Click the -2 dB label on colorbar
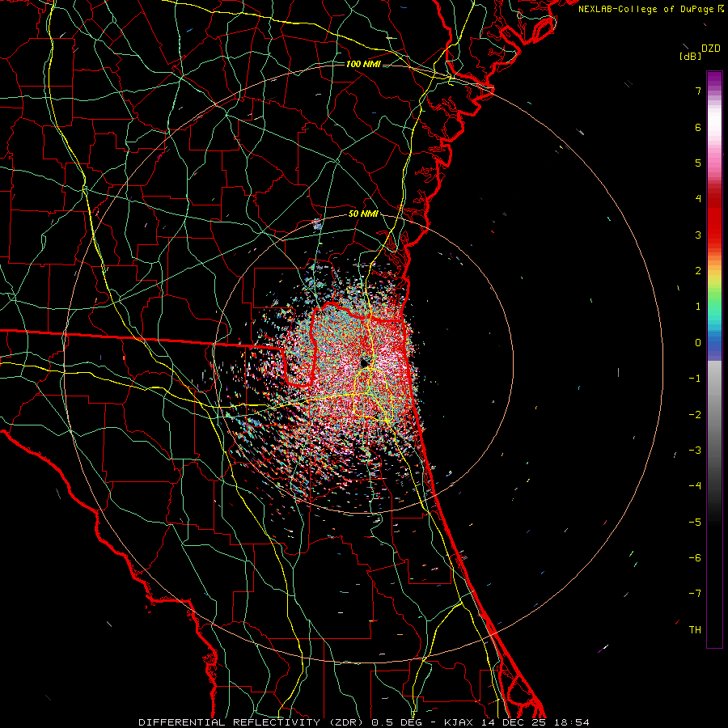 (695, 414)
